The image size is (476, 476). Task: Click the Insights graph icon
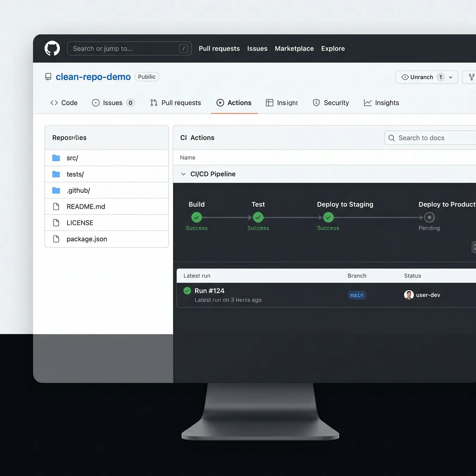pyautogui.click(x=368, y=103)
